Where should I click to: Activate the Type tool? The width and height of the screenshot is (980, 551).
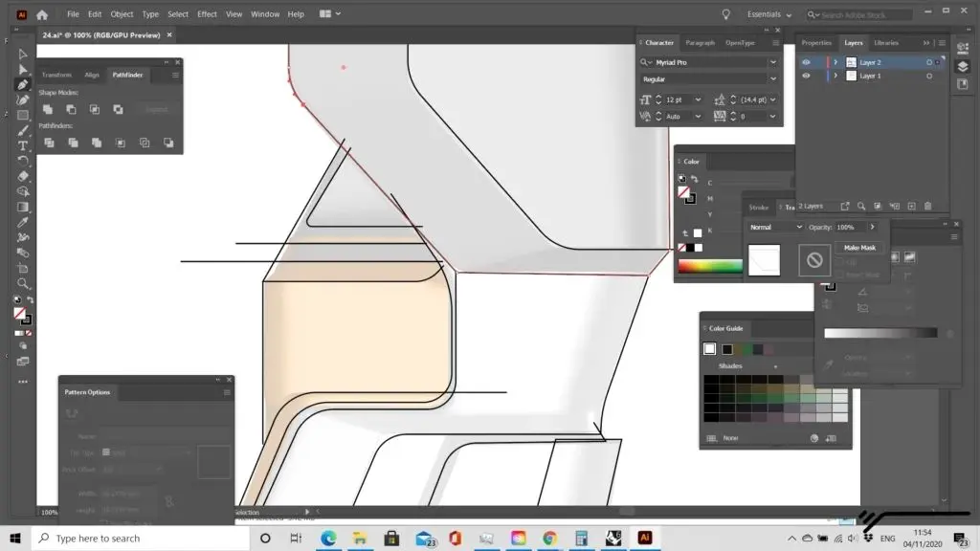pyautogui.click(x=23, y=145)
